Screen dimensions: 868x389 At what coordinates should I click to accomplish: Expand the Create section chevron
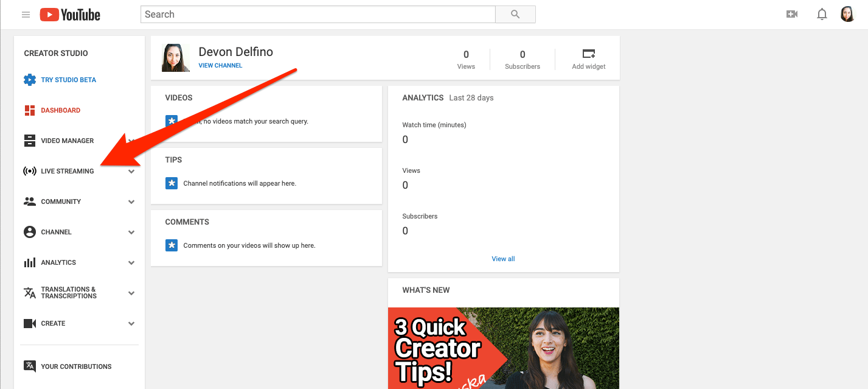(x=131, y=323)
